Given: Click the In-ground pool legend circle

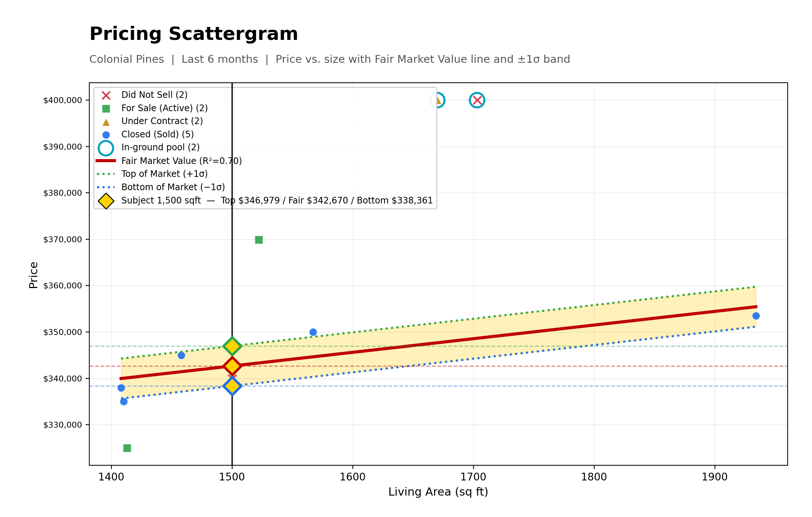Looking at the screenshot, I should click(x=106, y=148).
